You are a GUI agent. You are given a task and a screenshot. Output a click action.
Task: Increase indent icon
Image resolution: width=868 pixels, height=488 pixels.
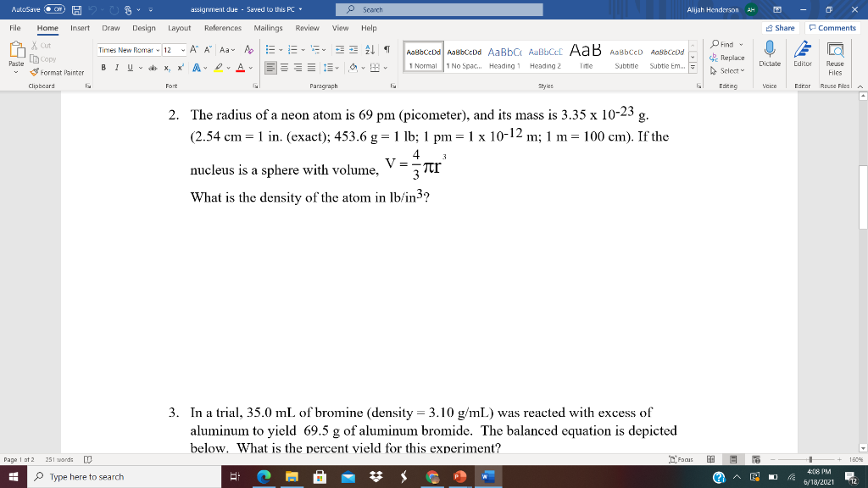tap(353, 50)
